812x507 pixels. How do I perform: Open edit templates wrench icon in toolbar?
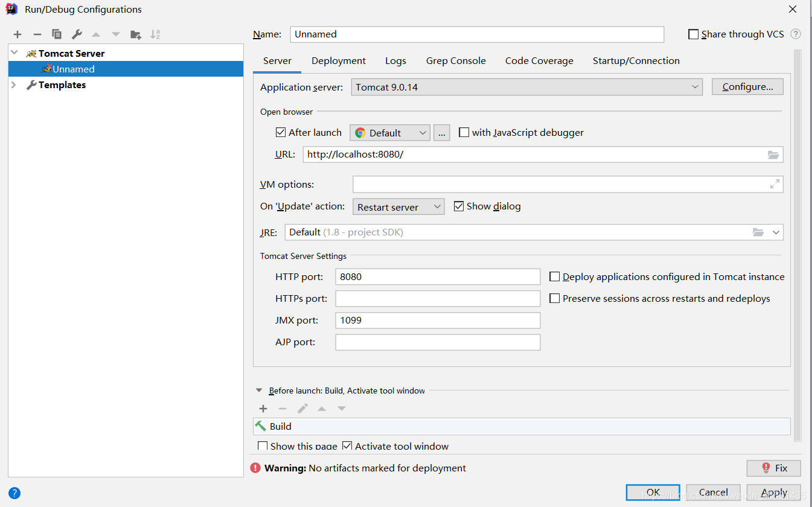pyautogui.click(x=77, y=34)
